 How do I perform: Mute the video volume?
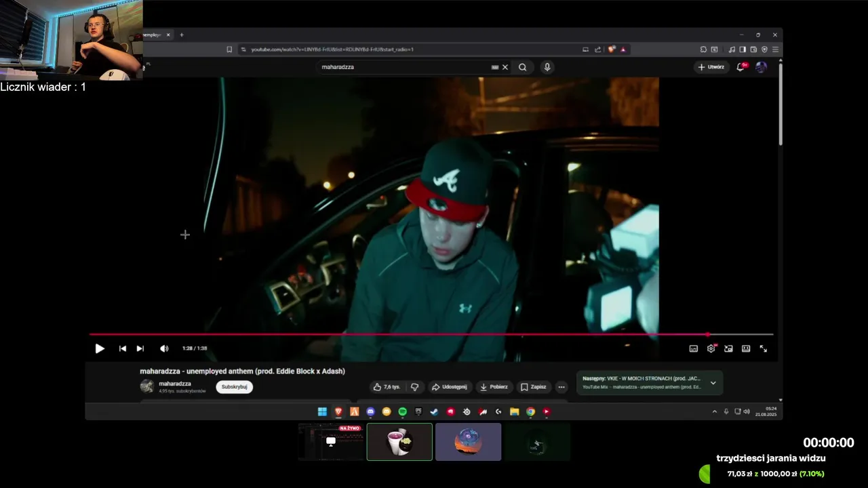click(x=164, y=348)
